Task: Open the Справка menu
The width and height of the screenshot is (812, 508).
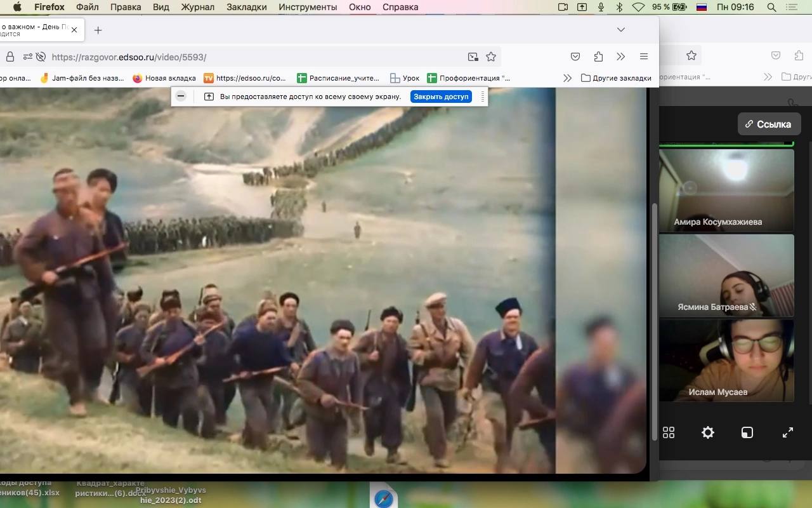Action: pos(400,7)
